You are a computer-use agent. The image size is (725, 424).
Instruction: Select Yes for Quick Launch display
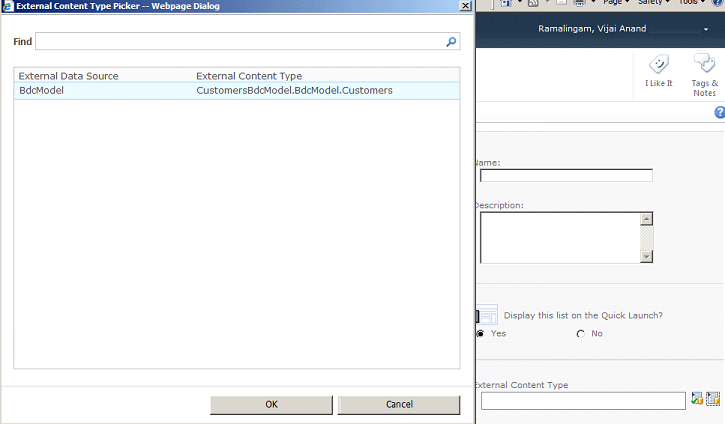[481, 333]
